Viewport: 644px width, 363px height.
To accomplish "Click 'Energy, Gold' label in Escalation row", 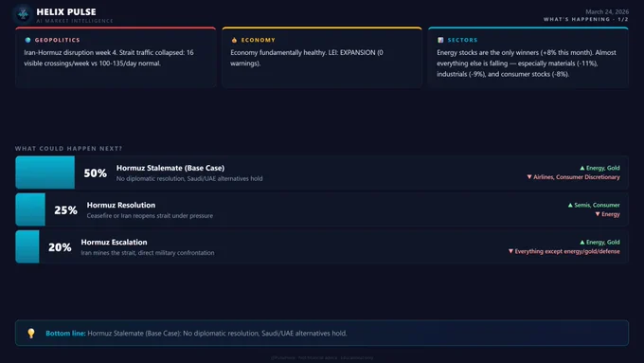I will (603, 242).
